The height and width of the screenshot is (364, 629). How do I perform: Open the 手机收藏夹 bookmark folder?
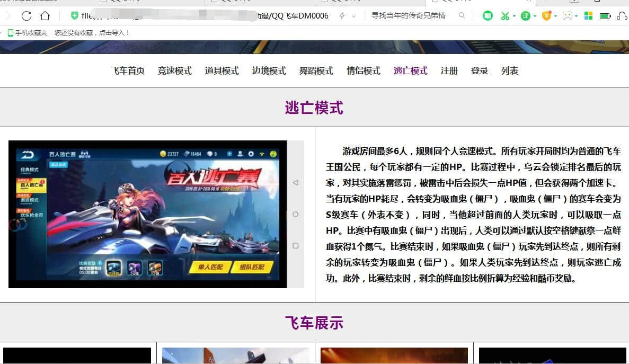28,33
